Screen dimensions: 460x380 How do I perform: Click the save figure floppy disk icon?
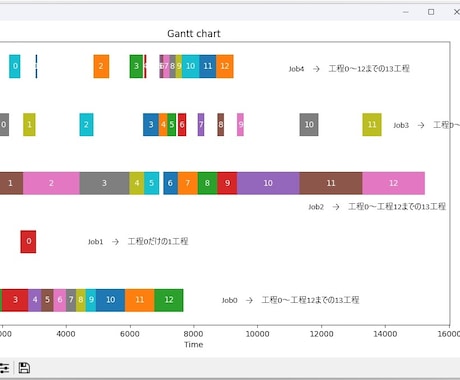click(x=24, y=368)
